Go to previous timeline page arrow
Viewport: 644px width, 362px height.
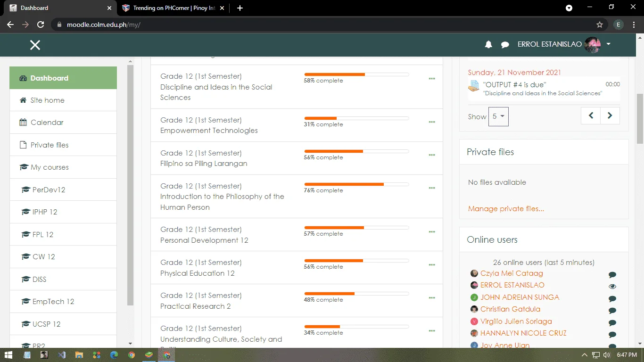(x=591, y=115)
